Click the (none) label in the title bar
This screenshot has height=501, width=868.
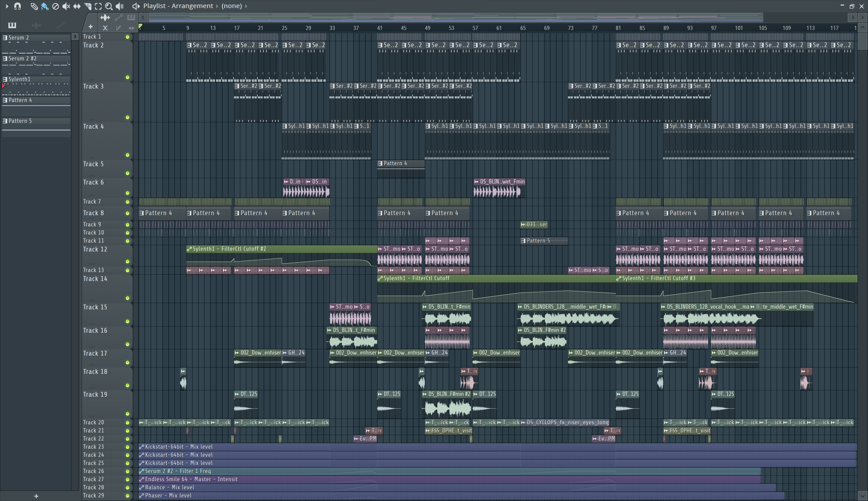(231, 6)
